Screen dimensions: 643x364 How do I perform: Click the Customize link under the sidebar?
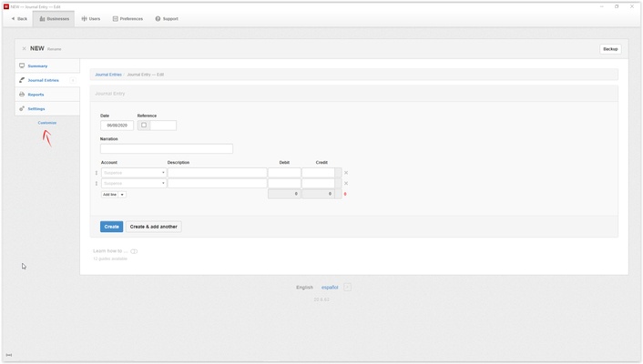47,123
